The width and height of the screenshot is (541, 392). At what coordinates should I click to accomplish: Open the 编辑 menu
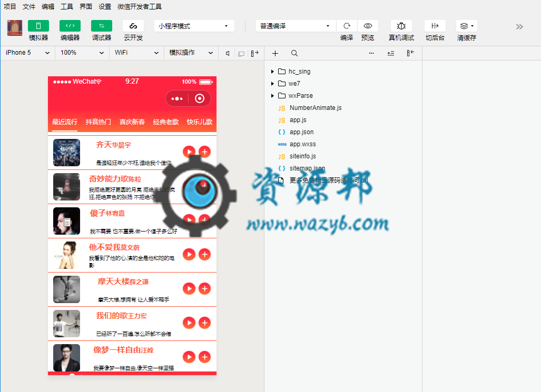coord(48,6)
